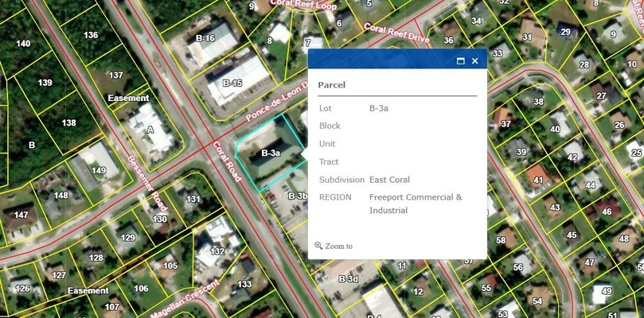Click parcel 147 on the map
This screenshot has height=318, width=644.
[x=21, y=215]
